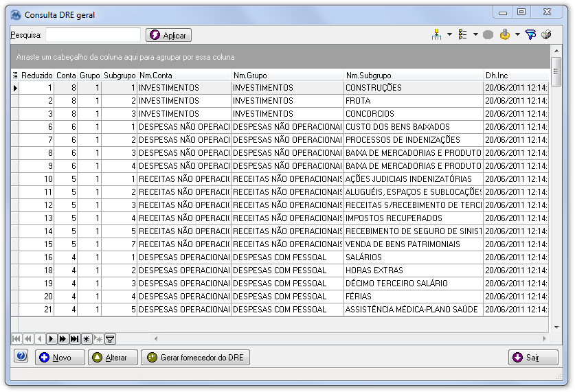
Task: Click vertical scrollbar down arrow
Action: pos(556,327)
